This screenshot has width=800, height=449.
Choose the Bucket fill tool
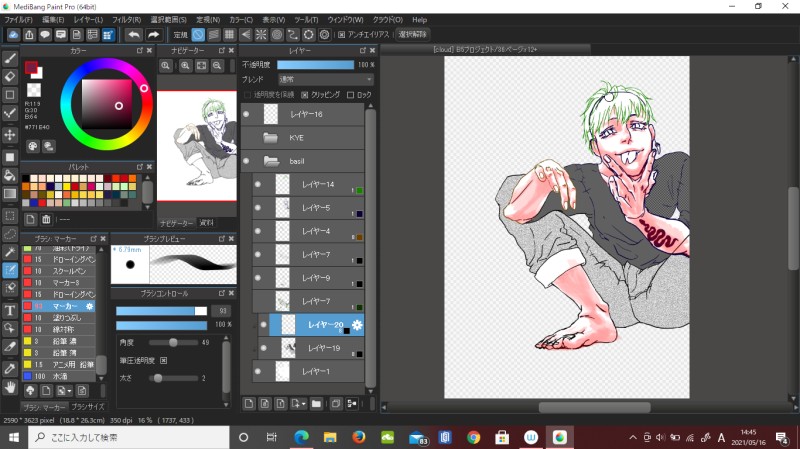(x=10, y=174)
